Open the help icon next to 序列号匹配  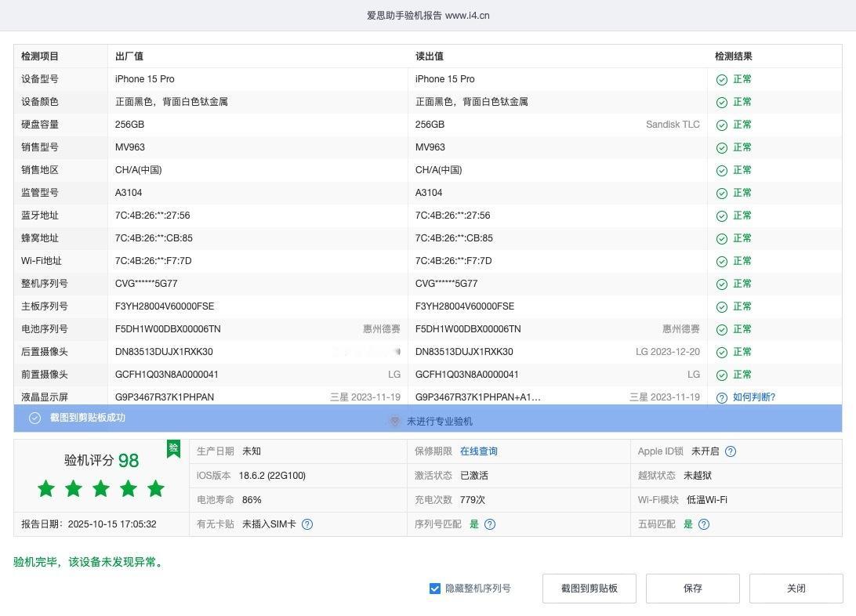tap(490, 524)
